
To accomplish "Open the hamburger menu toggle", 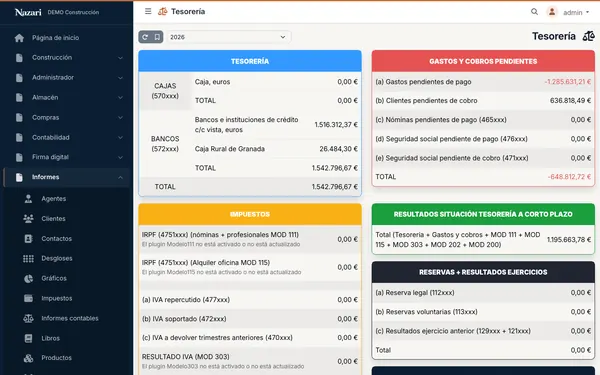I will click(x=148, y=11).
